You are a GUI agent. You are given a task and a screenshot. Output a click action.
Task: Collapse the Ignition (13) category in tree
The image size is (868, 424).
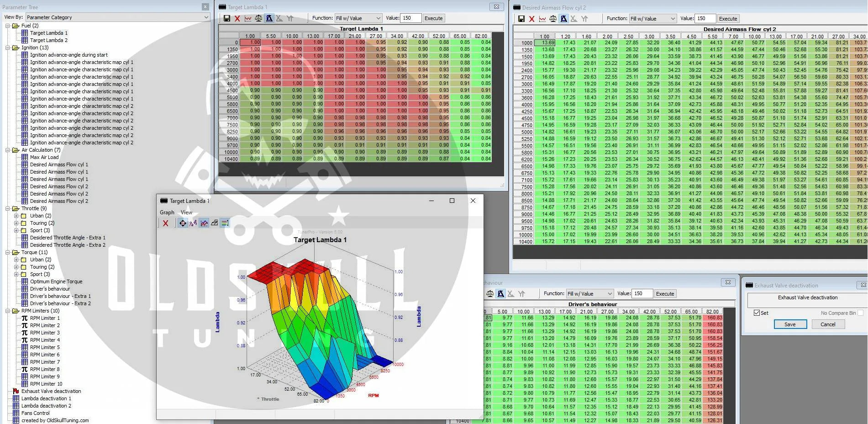point(8,48)
